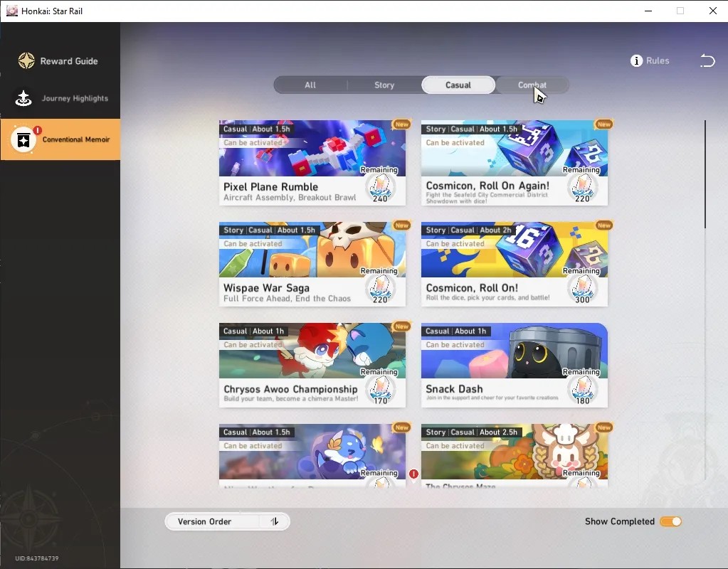Click 'Full Force Ahead, End the Chaos' subtitle
This screenshot has width=728, height=569.
pyautogui.click(x=287, y=299)
